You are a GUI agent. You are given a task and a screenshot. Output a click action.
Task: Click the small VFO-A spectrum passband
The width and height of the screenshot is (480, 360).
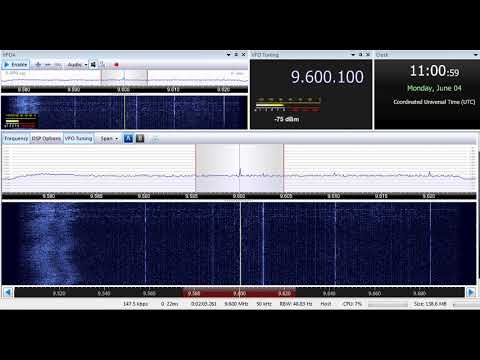[x=124, y=77]
